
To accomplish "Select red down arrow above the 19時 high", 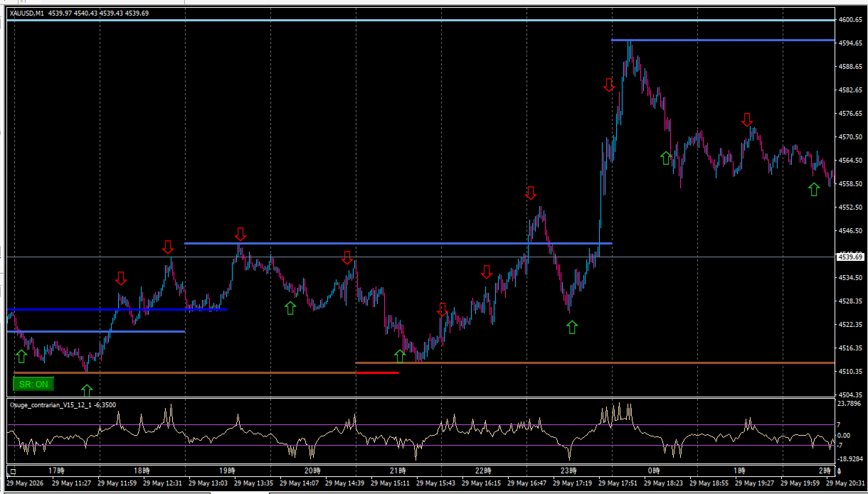I will click(240, 235).
